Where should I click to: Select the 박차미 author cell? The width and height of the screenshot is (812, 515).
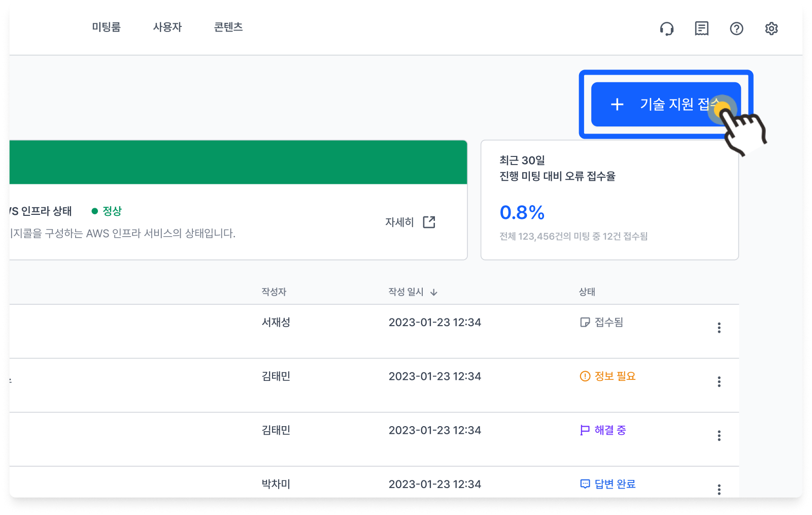[276, 484]
